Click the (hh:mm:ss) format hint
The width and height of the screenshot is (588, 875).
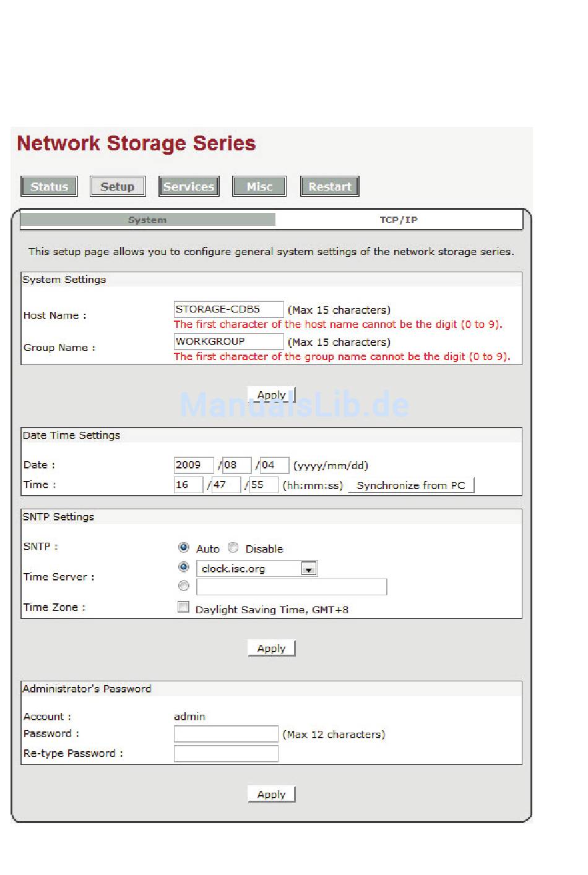(x=313, y=486)
